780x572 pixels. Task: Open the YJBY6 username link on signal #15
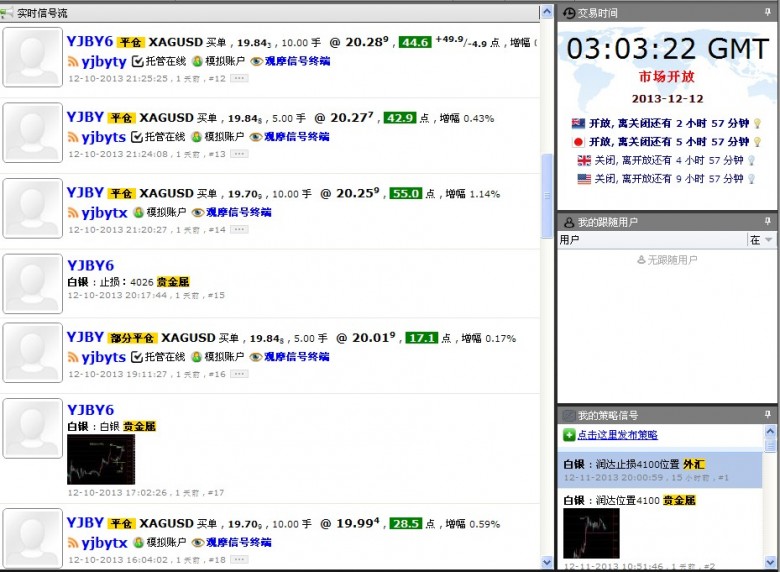coord(90,265)
